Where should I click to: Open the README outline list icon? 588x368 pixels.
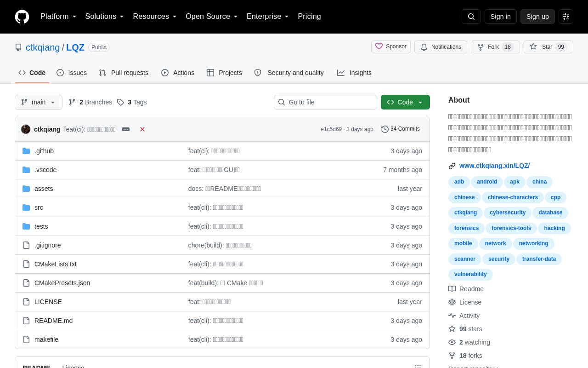pyautogui.click(x=418, y=366)
